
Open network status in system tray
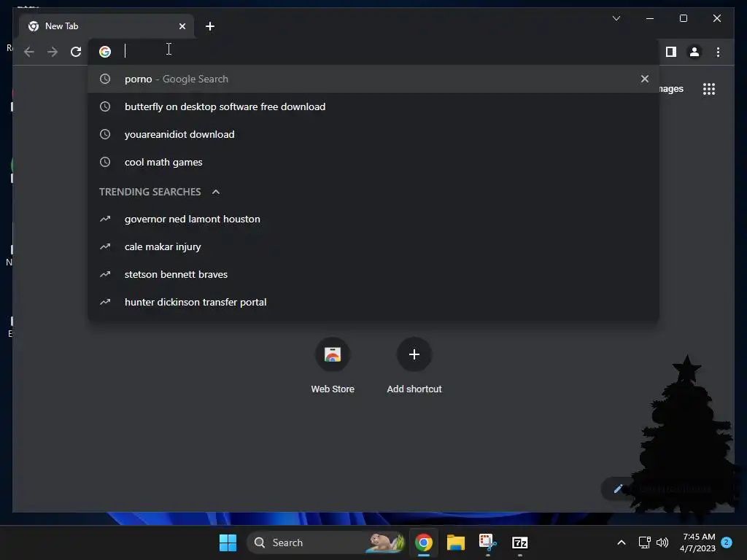(x=644, y=542)
